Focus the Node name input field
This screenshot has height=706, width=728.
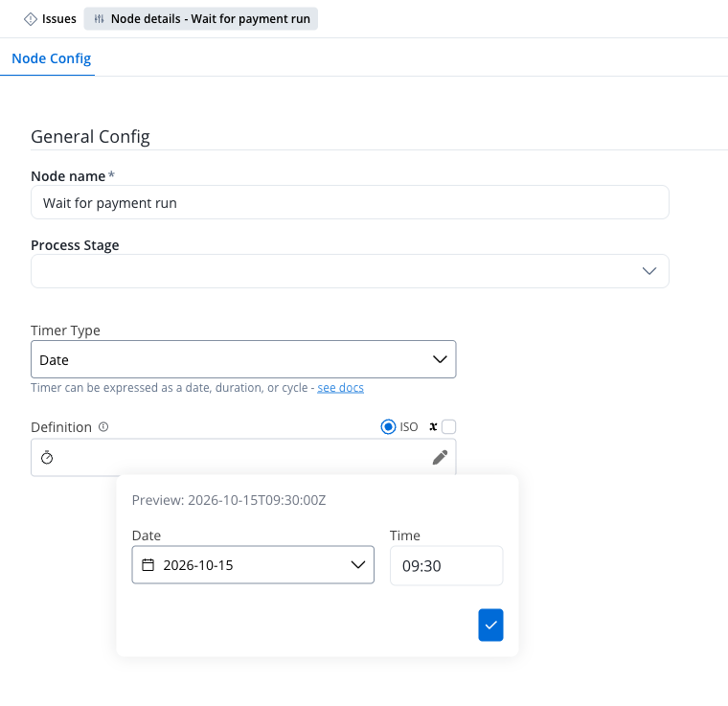pyautogui.click(x=350, y=202)
